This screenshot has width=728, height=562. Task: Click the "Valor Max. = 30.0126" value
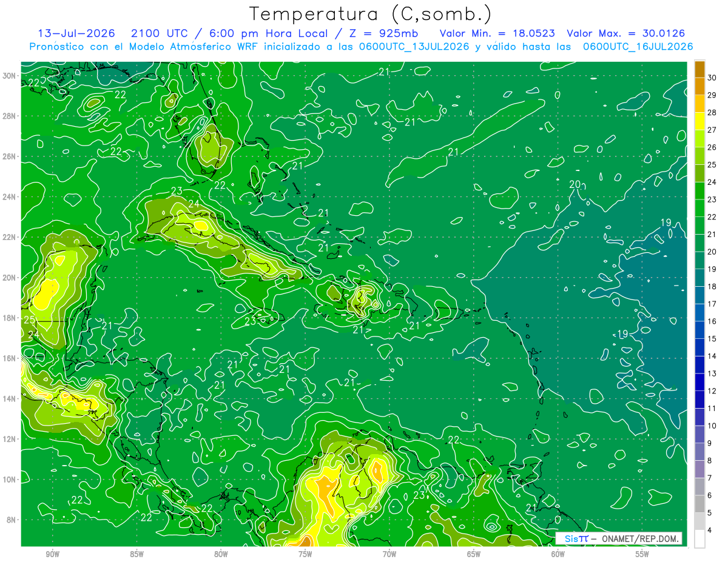(626, 33)
